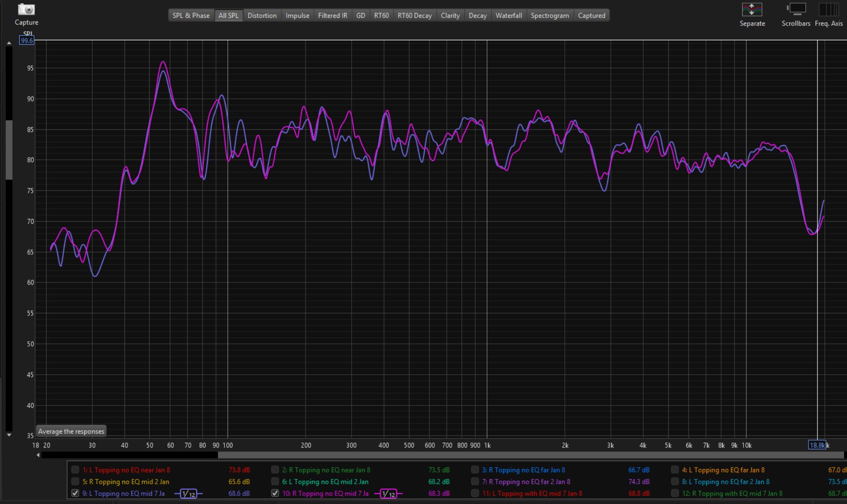Viewport: 847px width, 504px height.
Task: Show trace 11 L Topping with EQ mid
Action: [x=475, y=493]
